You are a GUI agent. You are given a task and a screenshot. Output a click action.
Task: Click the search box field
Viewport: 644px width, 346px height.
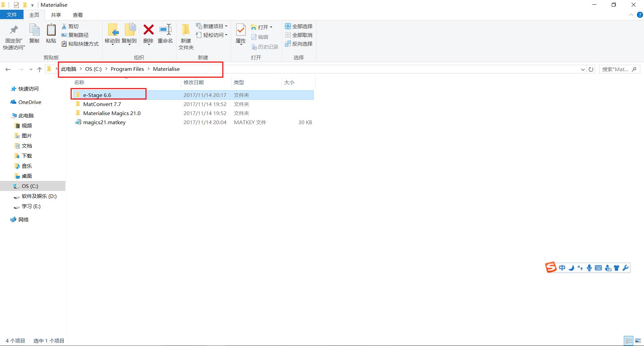(x=615, y=69)
